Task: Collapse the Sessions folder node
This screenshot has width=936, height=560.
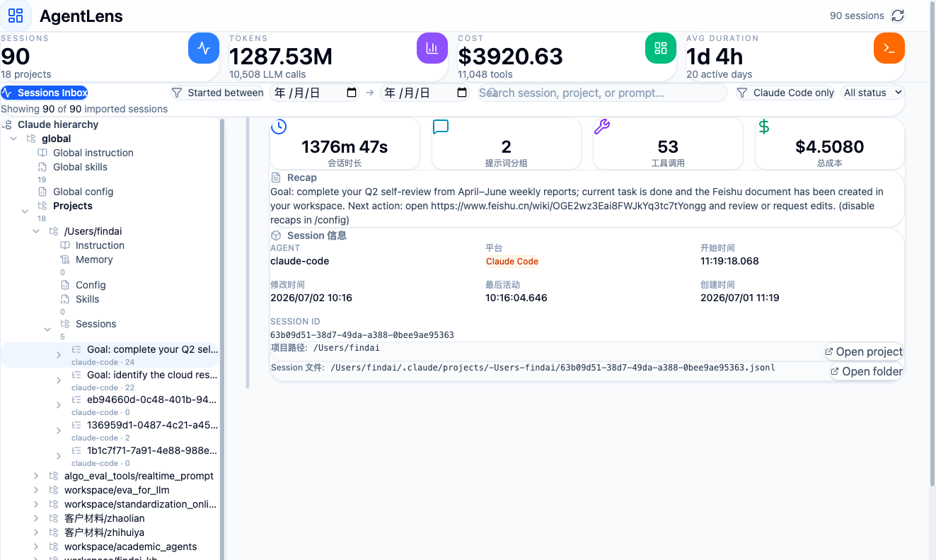Action: pos(47,329)
